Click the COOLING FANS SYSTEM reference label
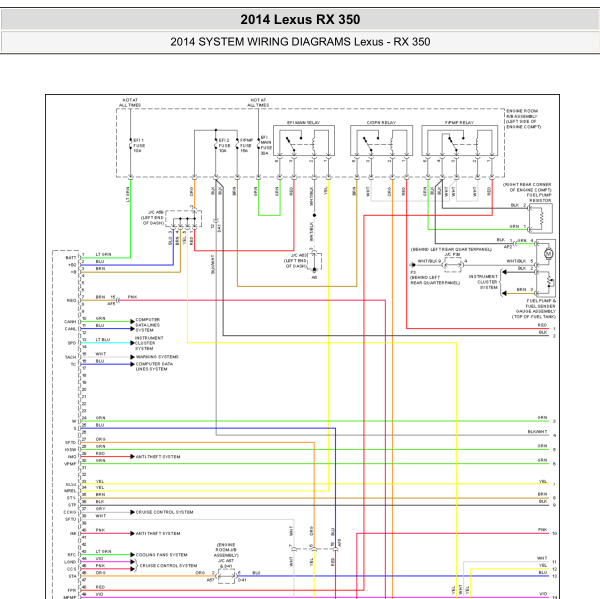This screenshot has width=600, height=599. [x=161, y=555]
